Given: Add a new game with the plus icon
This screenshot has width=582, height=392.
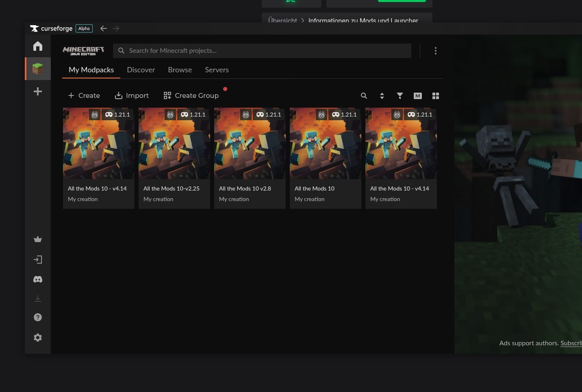Looking at the screenshot, I should (37, 91).
